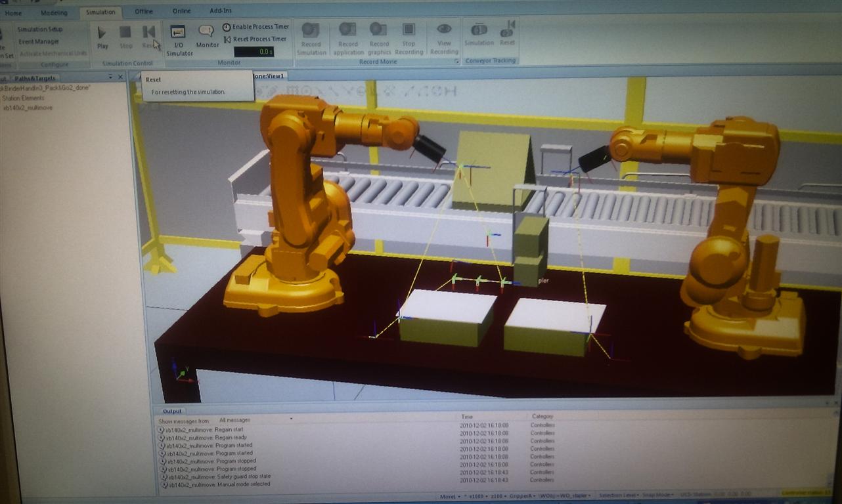Screen dimensions: 842x504
Task: Click Record graphics
Action: (379, 39)
